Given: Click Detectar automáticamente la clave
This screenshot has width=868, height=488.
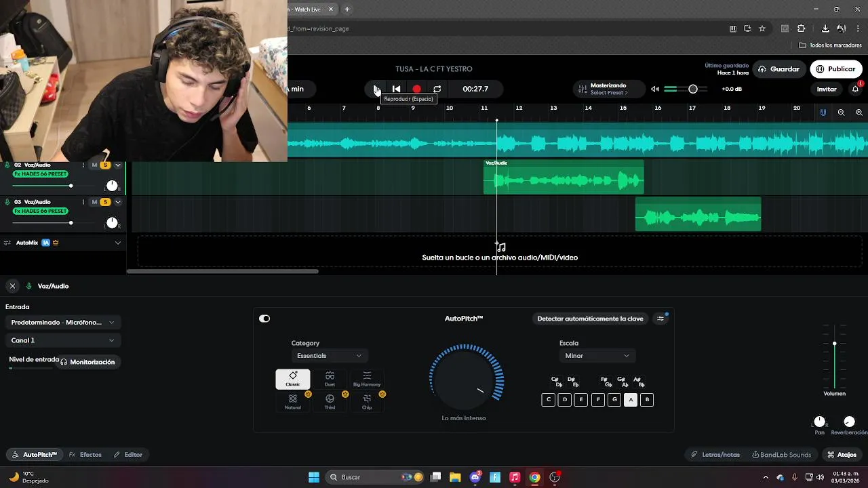Looking at the screenshot, I should coord(590,319).
